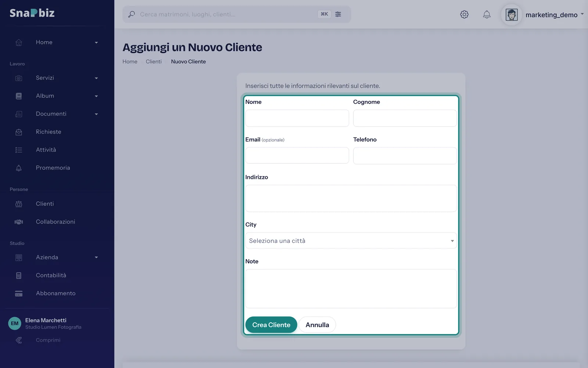Click the Richieste envelope icon
This screenshot has width=588, height=368.
(x=19, y=132)
